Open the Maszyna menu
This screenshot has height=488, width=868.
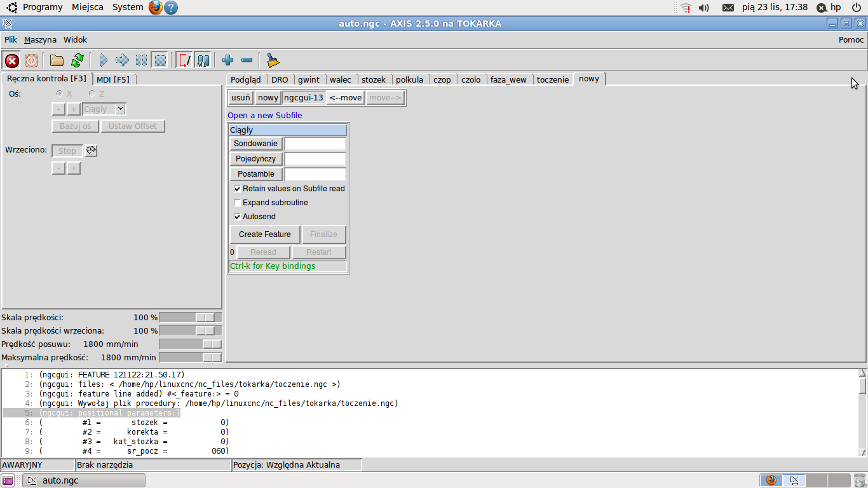pos(40,39)
